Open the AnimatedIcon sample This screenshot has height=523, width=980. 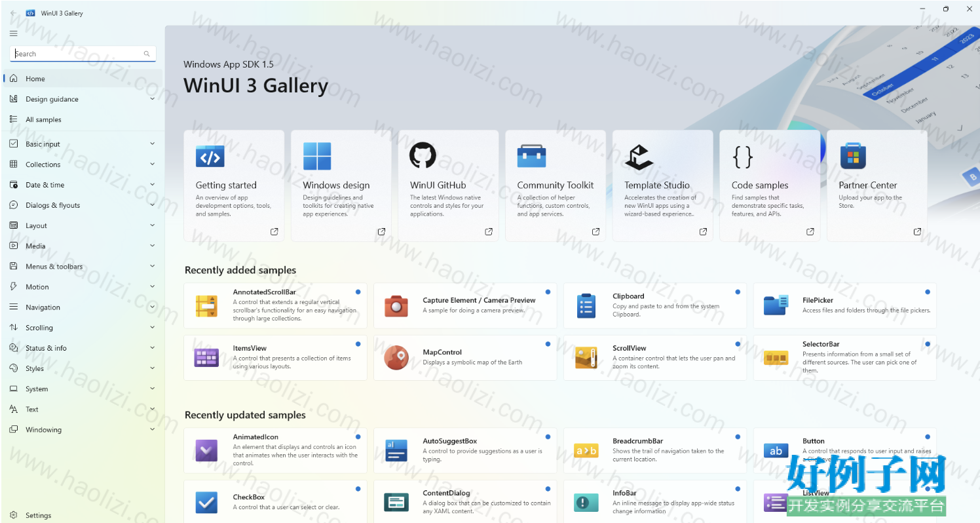click(x=275, y=451)
